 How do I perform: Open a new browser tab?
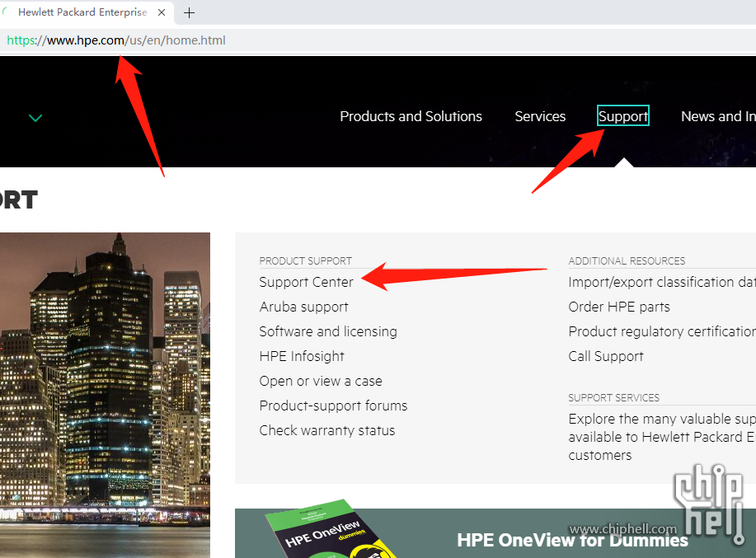coord(189,13)
